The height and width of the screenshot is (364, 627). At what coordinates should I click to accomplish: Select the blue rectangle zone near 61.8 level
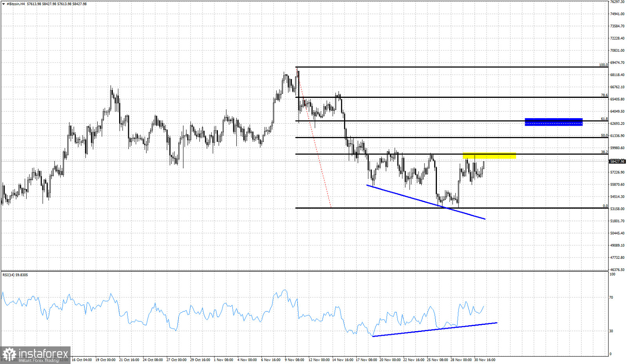[553, 122]
